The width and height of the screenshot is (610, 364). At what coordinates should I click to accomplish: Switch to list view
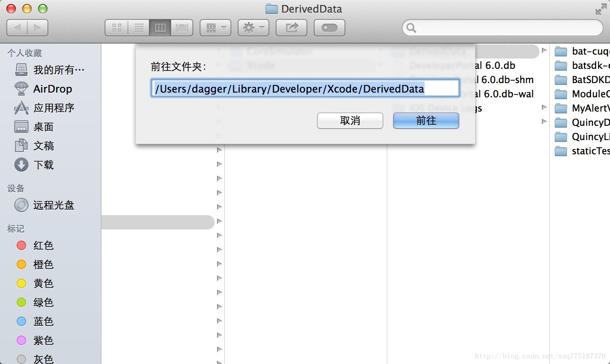click(139, 28)
